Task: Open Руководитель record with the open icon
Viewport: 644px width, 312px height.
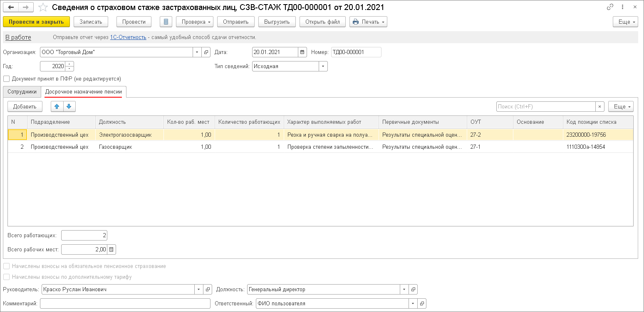Action: pos(207,290)
